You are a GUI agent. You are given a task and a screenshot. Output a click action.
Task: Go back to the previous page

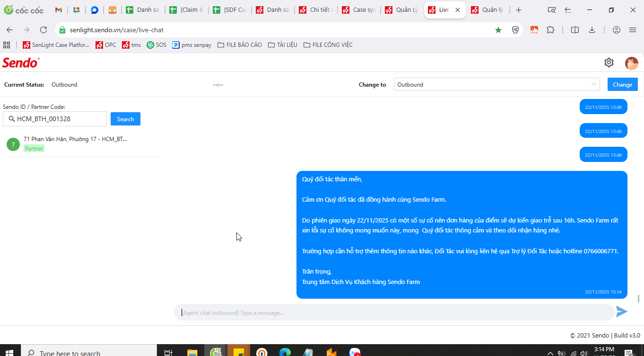click(9, 30)
